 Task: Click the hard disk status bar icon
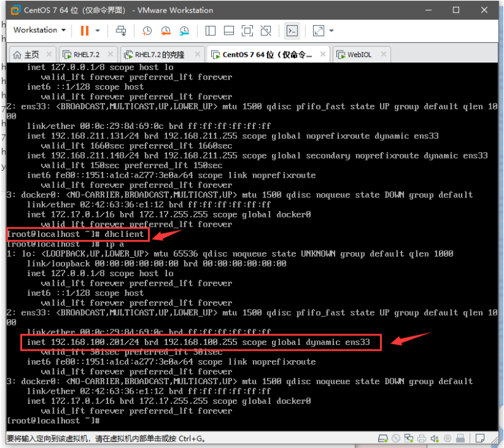click(x=383, y=439)
